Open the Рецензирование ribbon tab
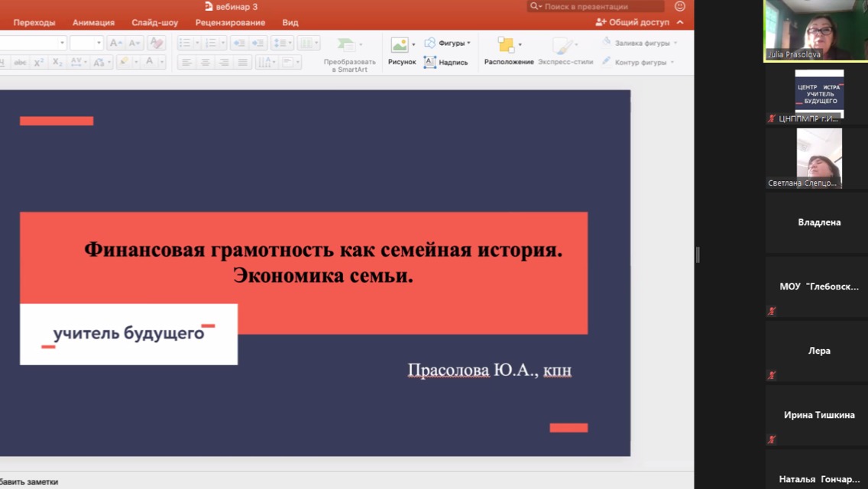This screenshot has height=489, width=868. (232, 22)
